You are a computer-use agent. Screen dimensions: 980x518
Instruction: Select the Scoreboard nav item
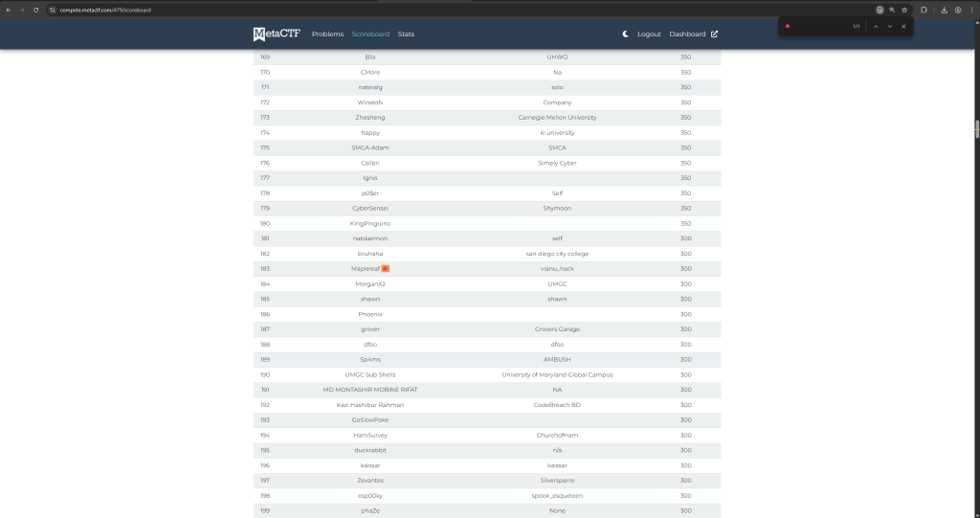click(x=370, y=34)
